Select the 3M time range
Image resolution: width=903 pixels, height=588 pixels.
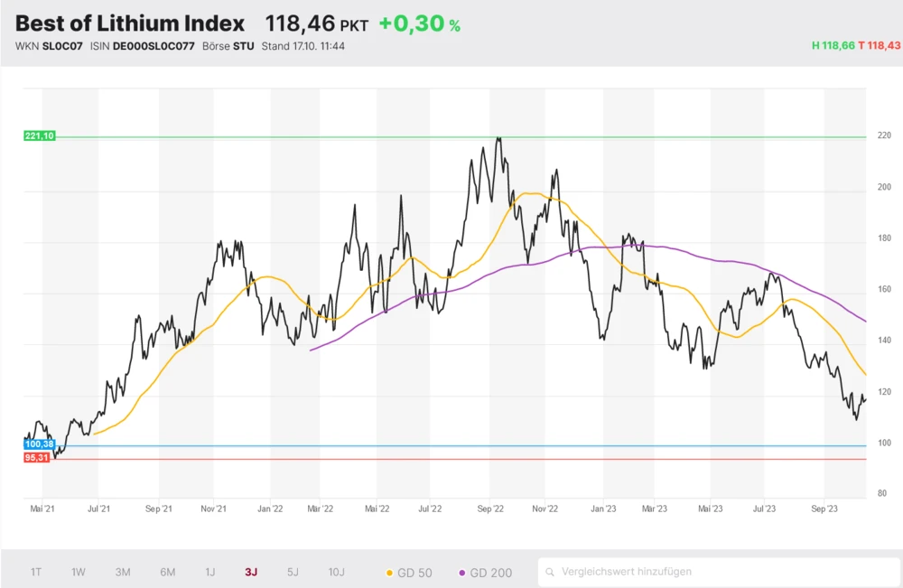coord(123,572)
